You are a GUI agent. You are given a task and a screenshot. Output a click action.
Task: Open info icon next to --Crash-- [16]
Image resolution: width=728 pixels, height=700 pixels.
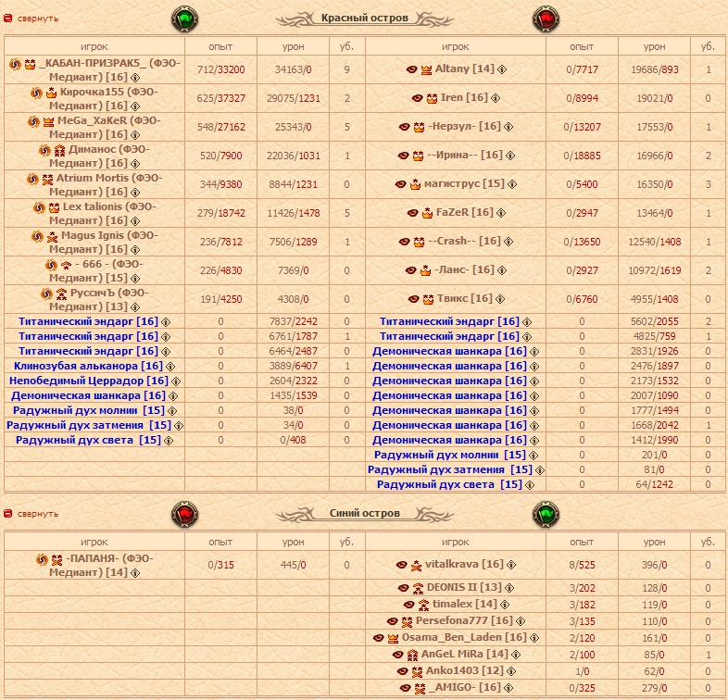point(508,242)
